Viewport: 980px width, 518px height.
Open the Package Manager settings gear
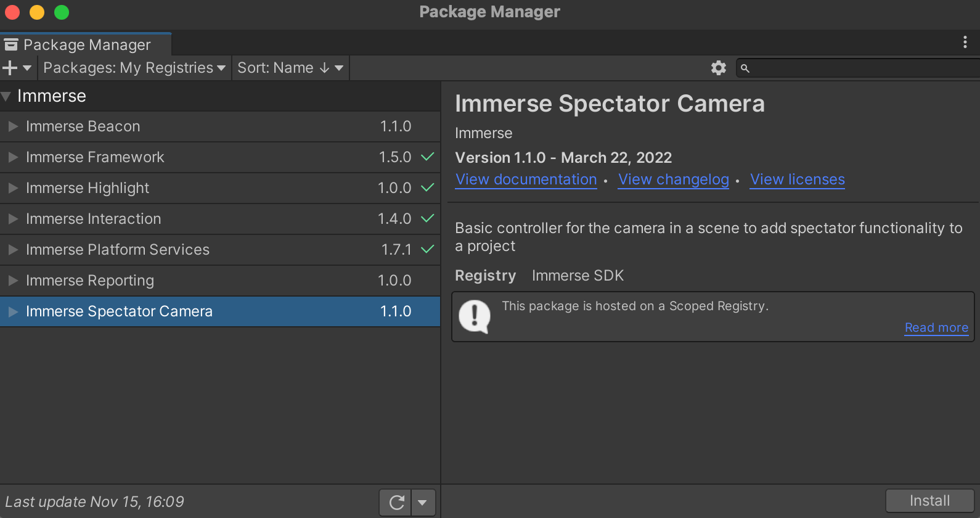[718, 68]
